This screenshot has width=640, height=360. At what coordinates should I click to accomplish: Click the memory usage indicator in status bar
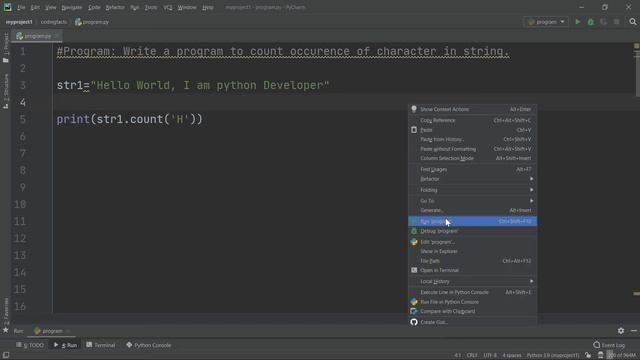(x=622, y=356)
